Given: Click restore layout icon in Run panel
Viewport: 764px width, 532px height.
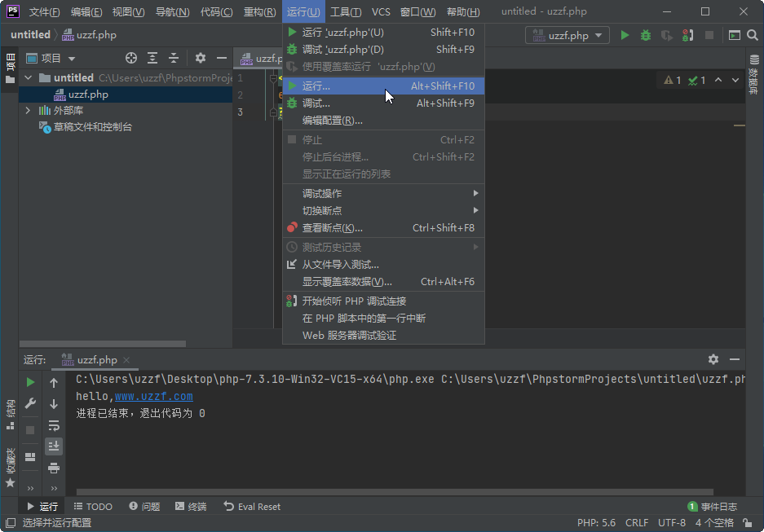Looking at the screenshot, I should tap(30, 456).
